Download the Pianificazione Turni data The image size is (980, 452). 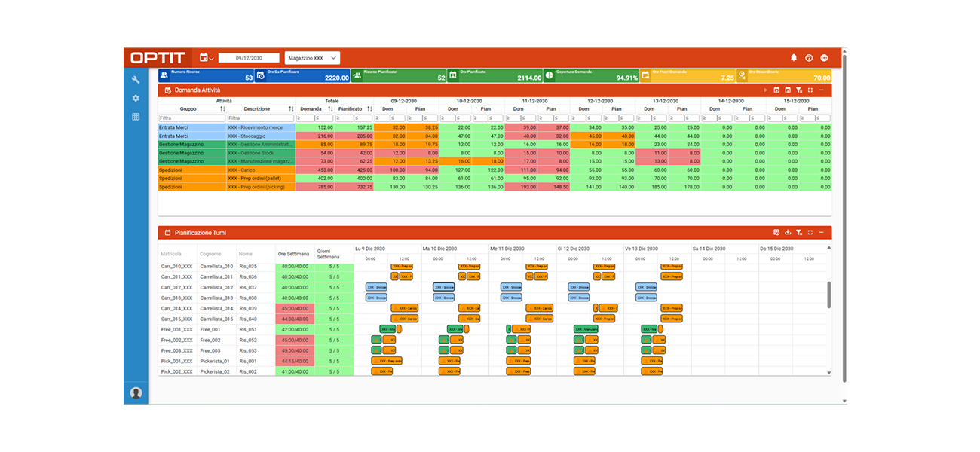point(788,233)
